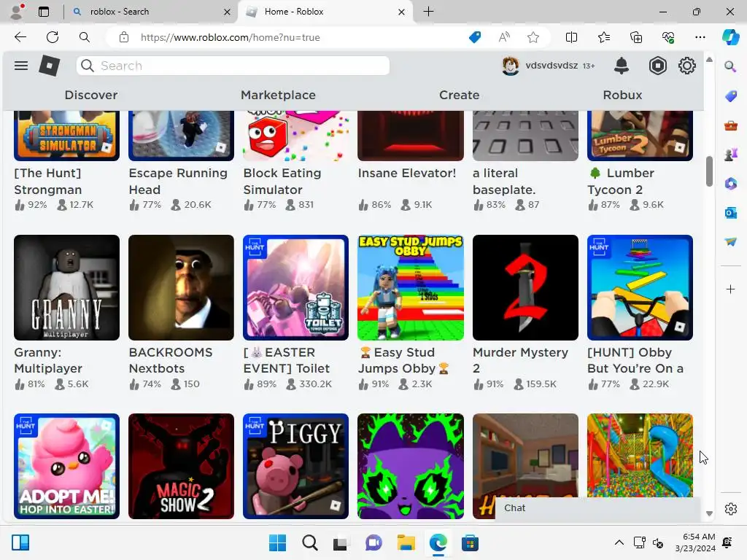The height and width of the screenshot is (560, 747).
Task: Open the Windows Start menu
Action: [x=277, y=542]
